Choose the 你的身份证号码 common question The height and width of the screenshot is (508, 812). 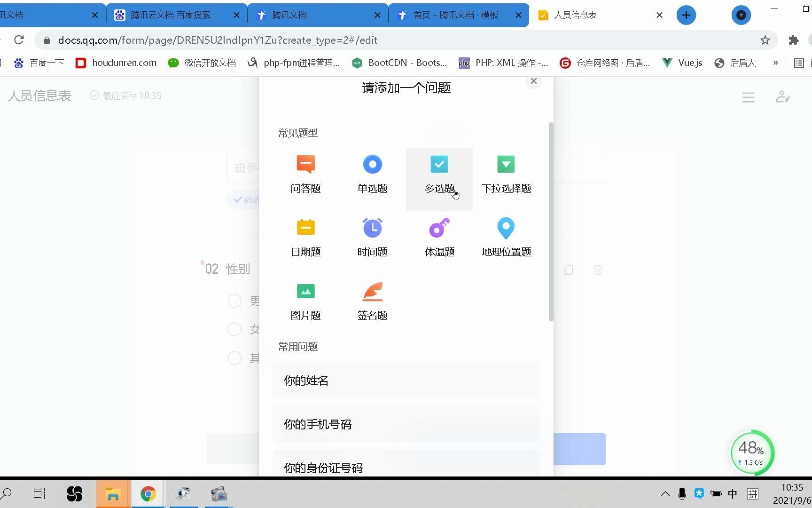[x=406, y=464]
